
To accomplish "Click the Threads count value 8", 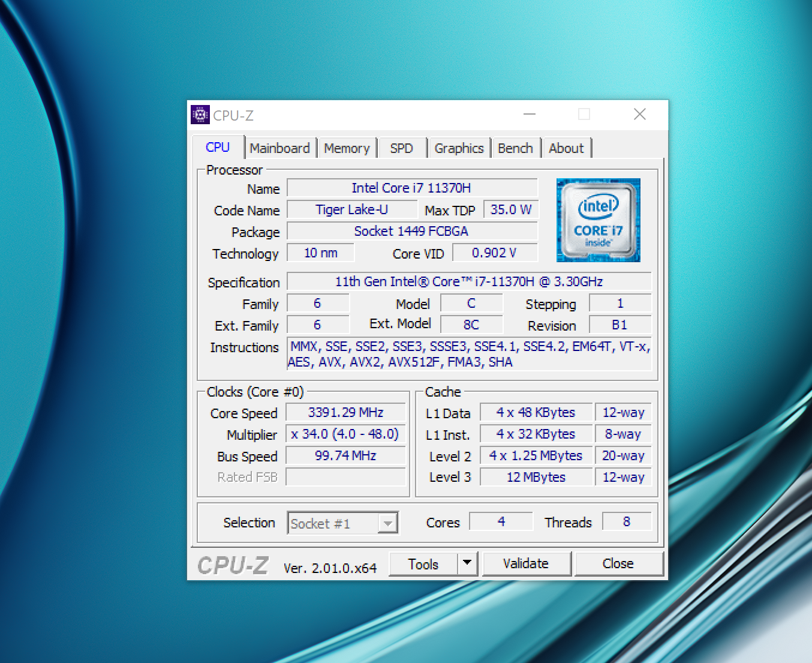I will (626, 521).
